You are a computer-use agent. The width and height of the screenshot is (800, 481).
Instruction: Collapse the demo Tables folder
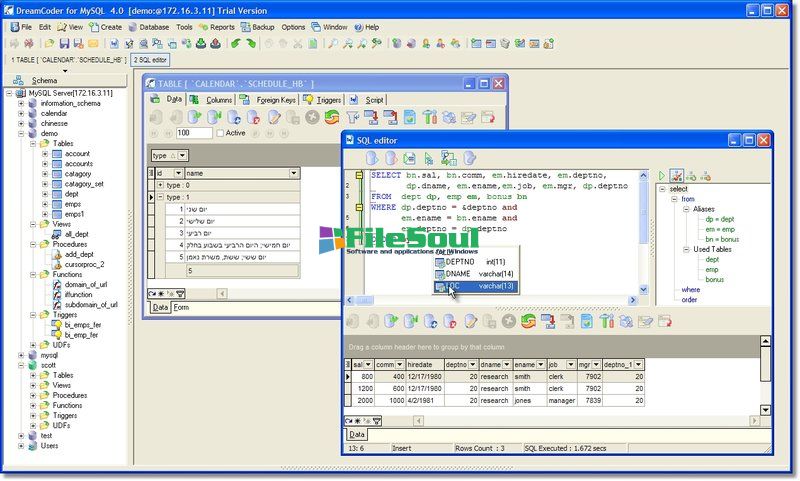(33, 143)
